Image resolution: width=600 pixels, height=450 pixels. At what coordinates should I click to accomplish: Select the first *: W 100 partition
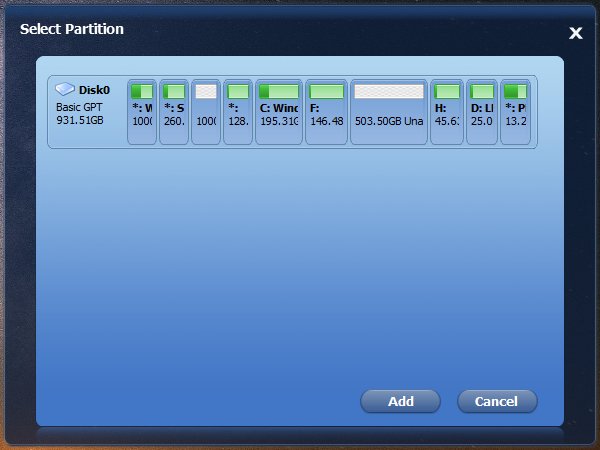pos(142,112)
